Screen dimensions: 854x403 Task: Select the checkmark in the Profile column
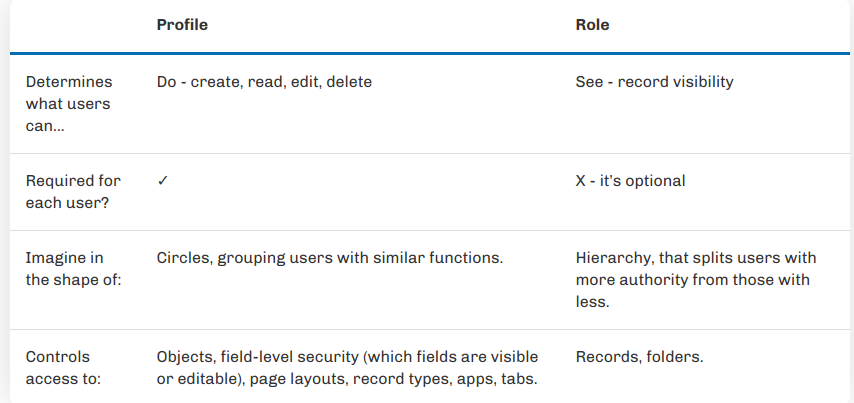[x=162, y=181]
